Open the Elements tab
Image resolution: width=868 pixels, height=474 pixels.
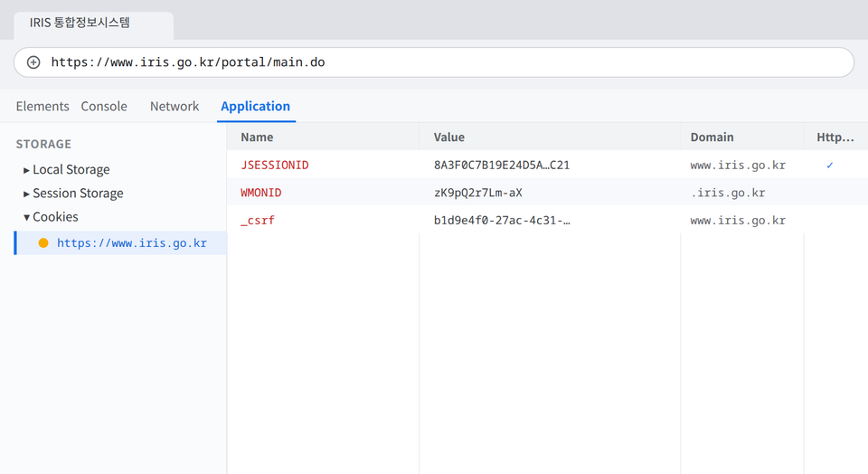click(x=42, y=107)
